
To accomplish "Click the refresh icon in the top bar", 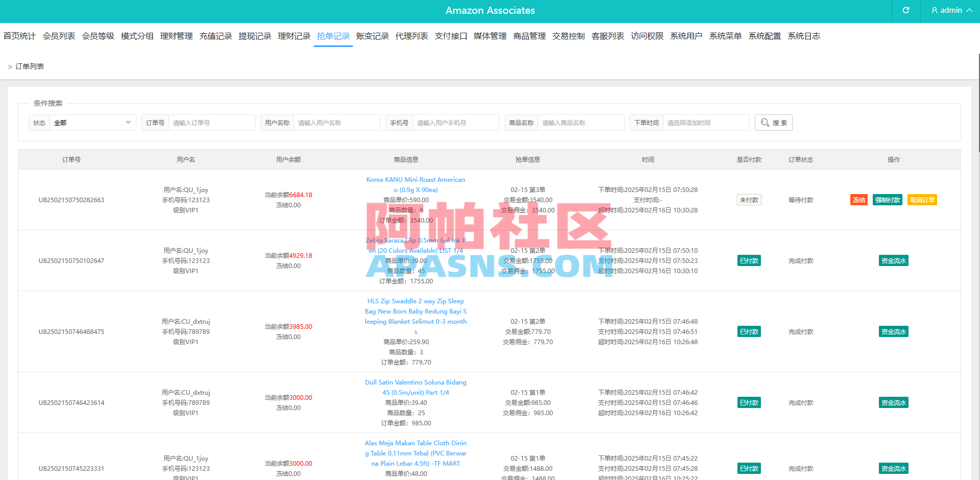I will 906,10.
